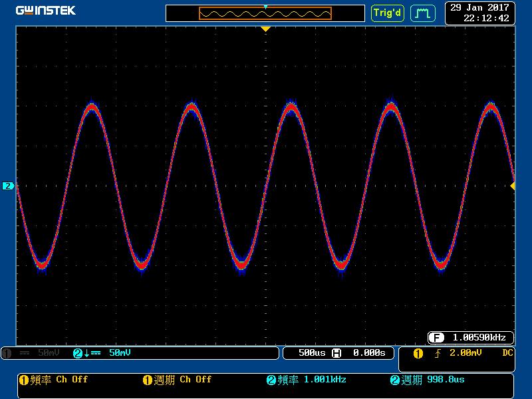Image resolution: width=532 pixels, height=399 pixels.
Task: Click the 1.00590kHz counter reading
Action: click(x=479, y=338)
